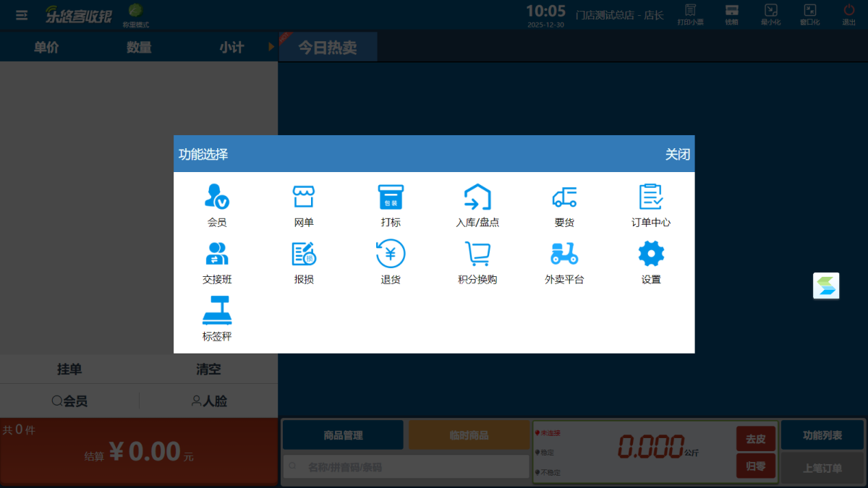Click the 打印小票 receipt print icon
868x488 pixels.
click(x=691, y=14)
